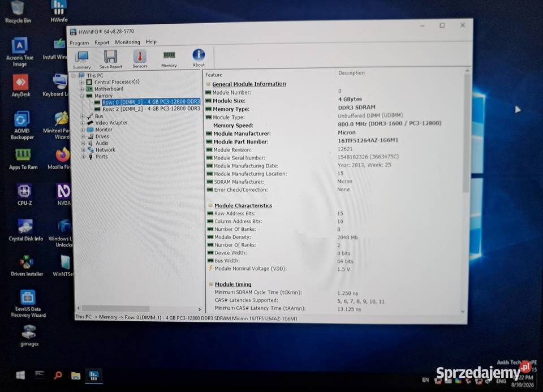Screen dimensions: 543x392
Task: Open the Memory toolbar icon
Action: click(x=169, y=58)
